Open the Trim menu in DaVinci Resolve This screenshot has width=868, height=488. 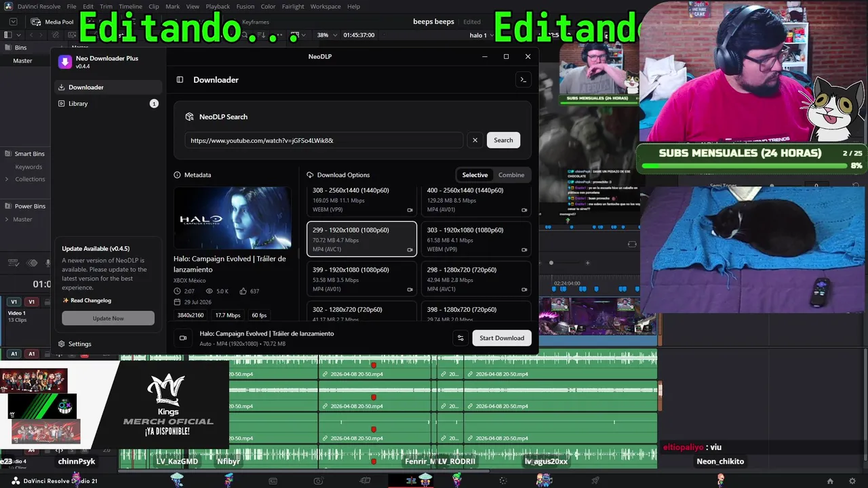coord(106,6)
